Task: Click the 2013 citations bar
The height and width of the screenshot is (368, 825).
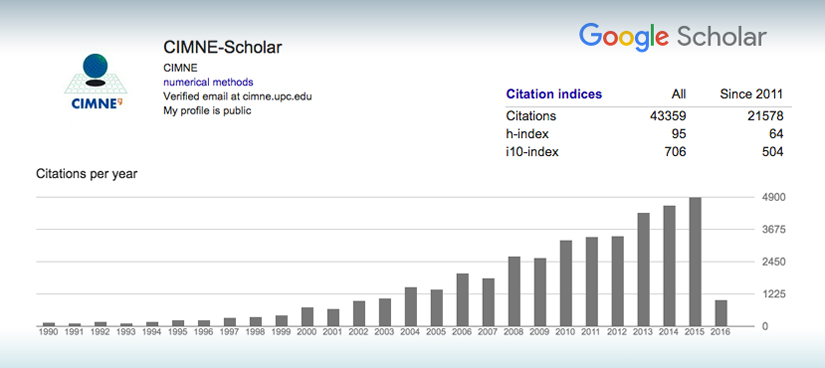Action: coord(643,270)
